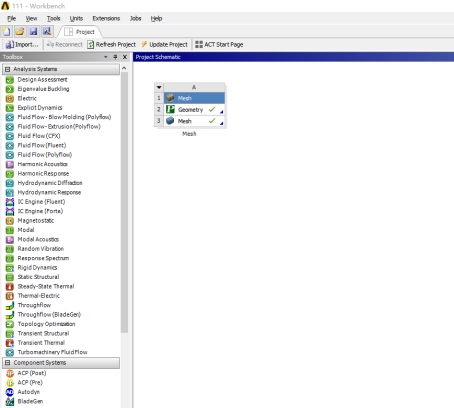Click the Save As icon
Screen dimensions: 454x408
point(47,32)
